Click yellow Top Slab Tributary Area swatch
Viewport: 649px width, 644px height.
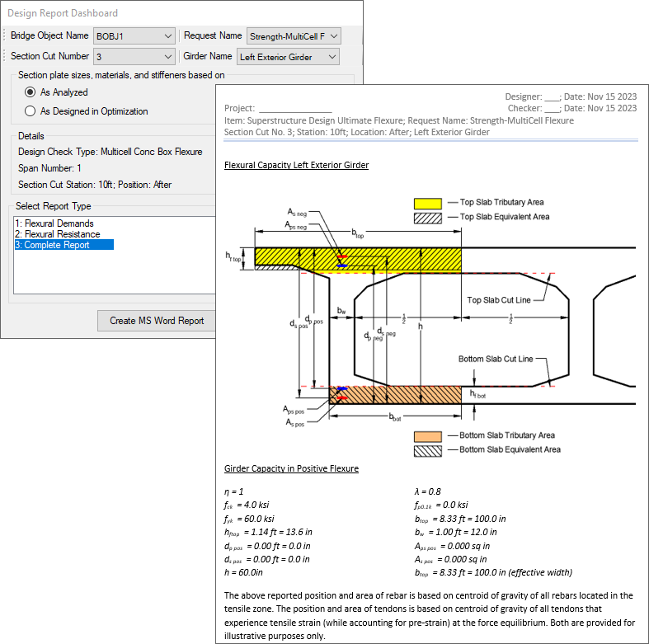pyautogui.click(x=428, y=203)
